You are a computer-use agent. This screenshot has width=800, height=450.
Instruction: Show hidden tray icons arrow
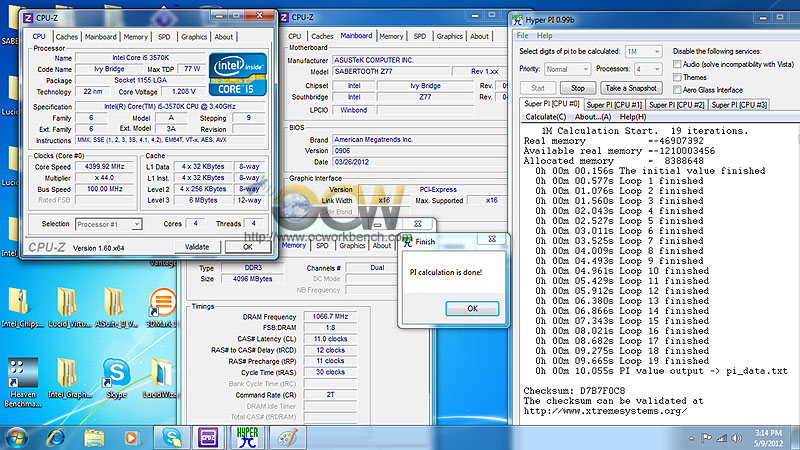pos(691,438)
